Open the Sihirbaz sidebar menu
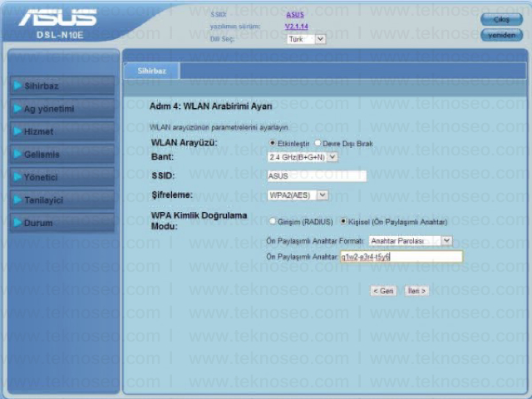532x399 pixels. tap(62, 86)
